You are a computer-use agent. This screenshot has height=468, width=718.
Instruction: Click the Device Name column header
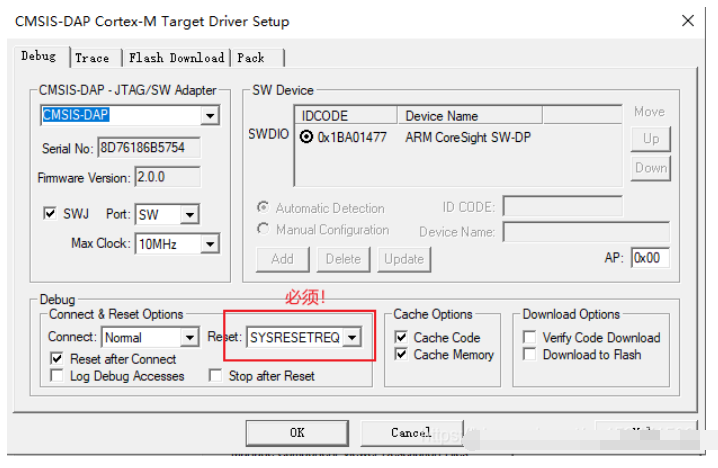470,115
